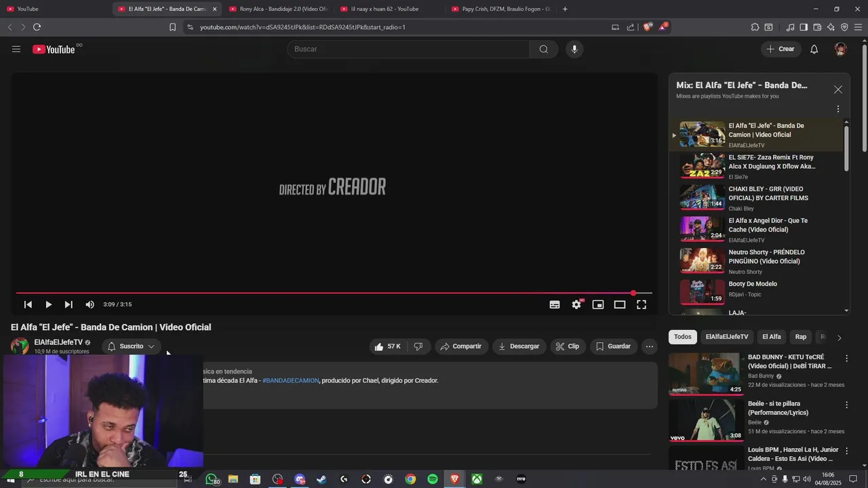Expand the Suscrito notification dropdown
The width and height of the screenshot is (868, 488).
point(132,346)
